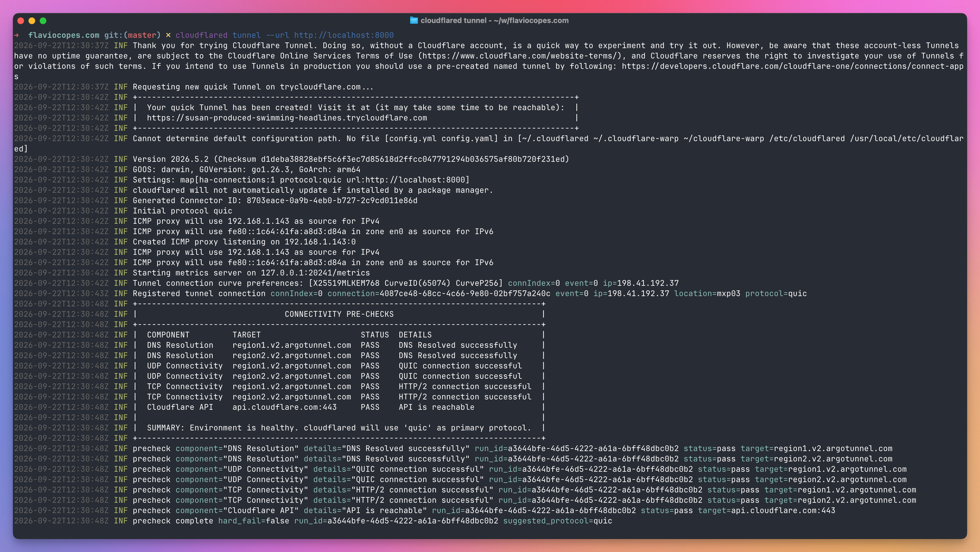Click the window title 'cloudflared tunnel - ~/w/flaviocopes.com'
Image resolution: width=980 pixels, height=552 pixels.
click(x=494, y=21)
